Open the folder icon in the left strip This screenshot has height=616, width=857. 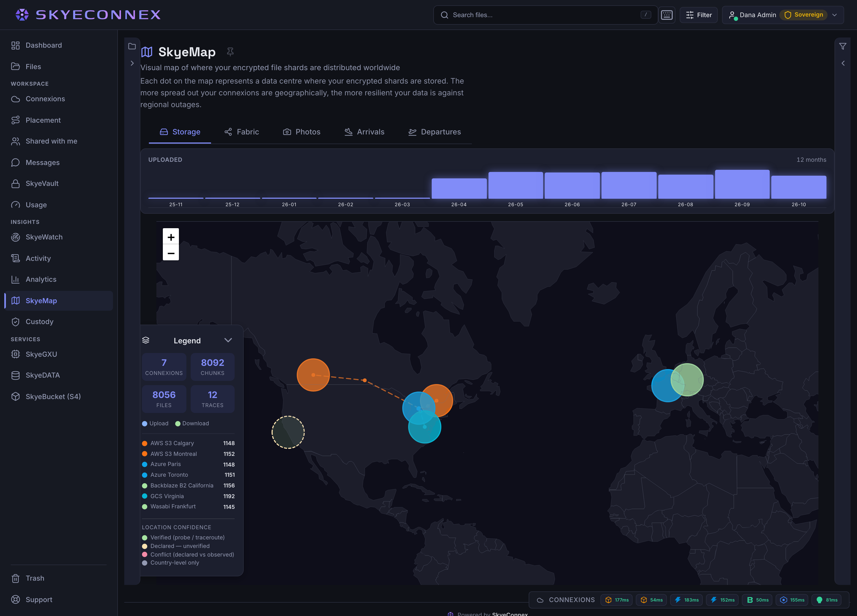(132, 46)
